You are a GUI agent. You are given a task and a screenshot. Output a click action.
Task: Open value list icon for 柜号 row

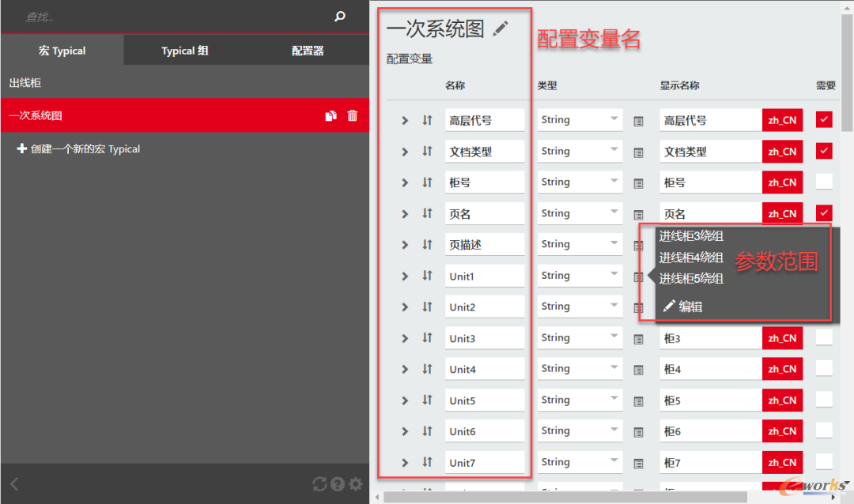coord(638,184)
